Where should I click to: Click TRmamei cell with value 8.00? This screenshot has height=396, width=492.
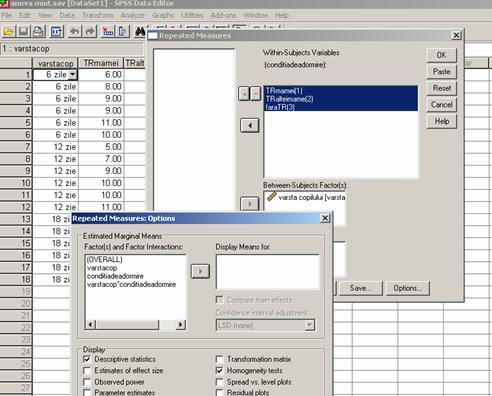[x=101, y=87]
